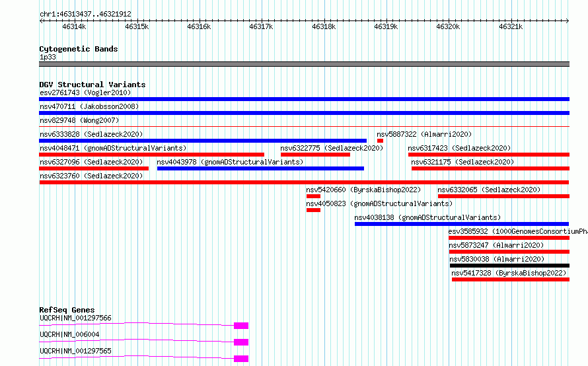
Task: Open the UQCRH|NM_006004 transcript label
Action: (x=69, y=334)
